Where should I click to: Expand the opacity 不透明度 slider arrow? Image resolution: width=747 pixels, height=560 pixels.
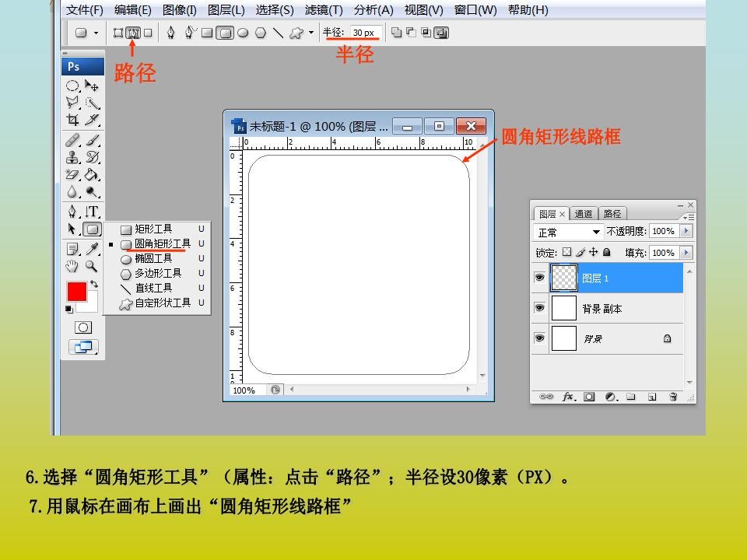pos(686,231)
